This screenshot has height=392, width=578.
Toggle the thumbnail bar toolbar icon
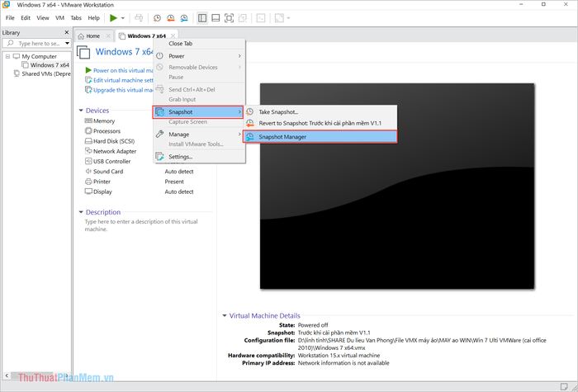pyautogui.click(x=216, y=18)
